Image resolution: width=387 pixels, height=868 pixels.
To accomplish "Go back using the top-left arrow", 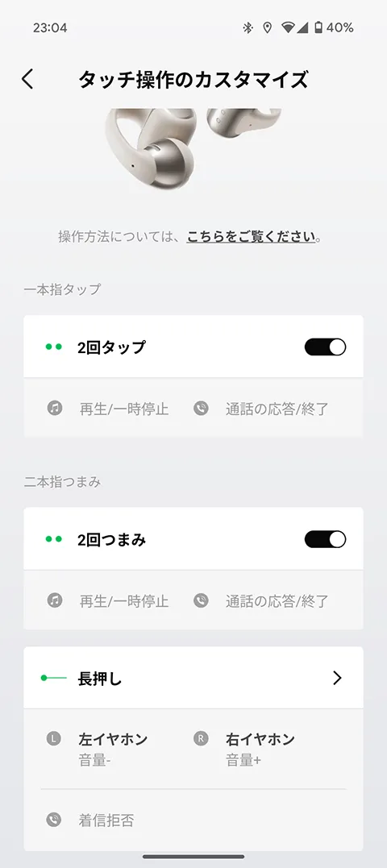I will click(27, 79).
